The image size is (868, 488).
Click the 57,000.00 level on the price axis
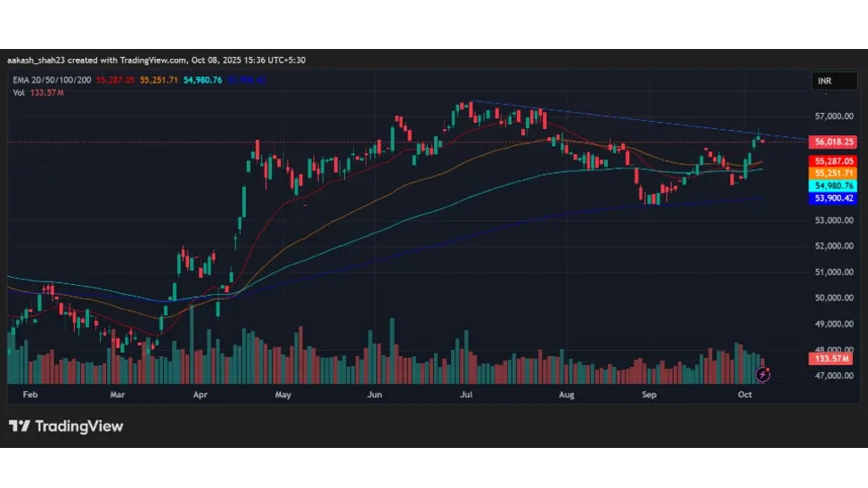click(833, 117)
